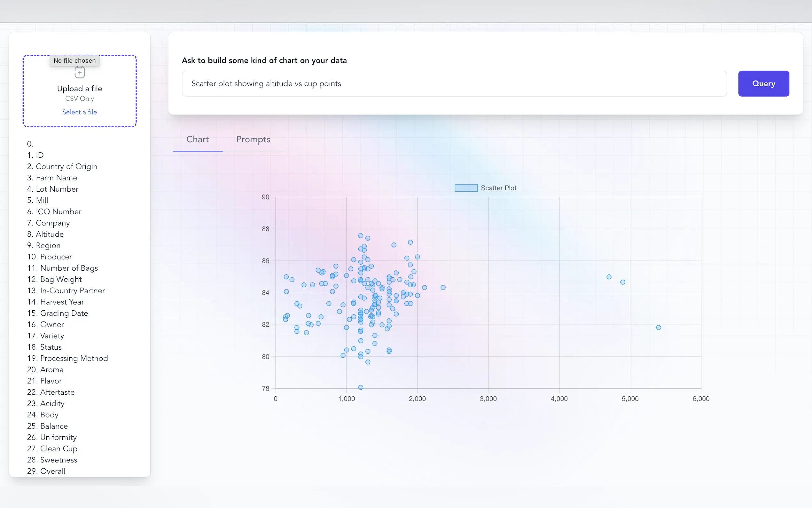812x508 pixels.
Task: Click the Sweetness column entry
Action: coord(59,460)
